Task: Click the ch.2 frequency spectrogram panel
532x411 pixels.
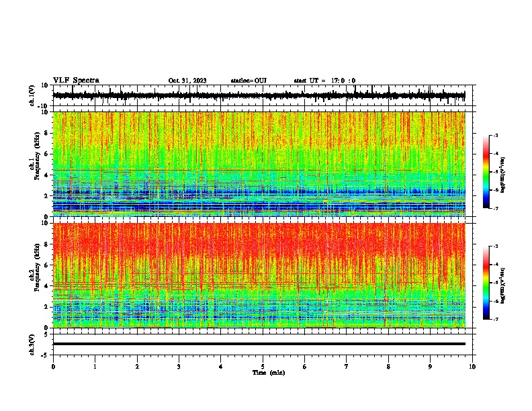Action: (x=259, y=275)
